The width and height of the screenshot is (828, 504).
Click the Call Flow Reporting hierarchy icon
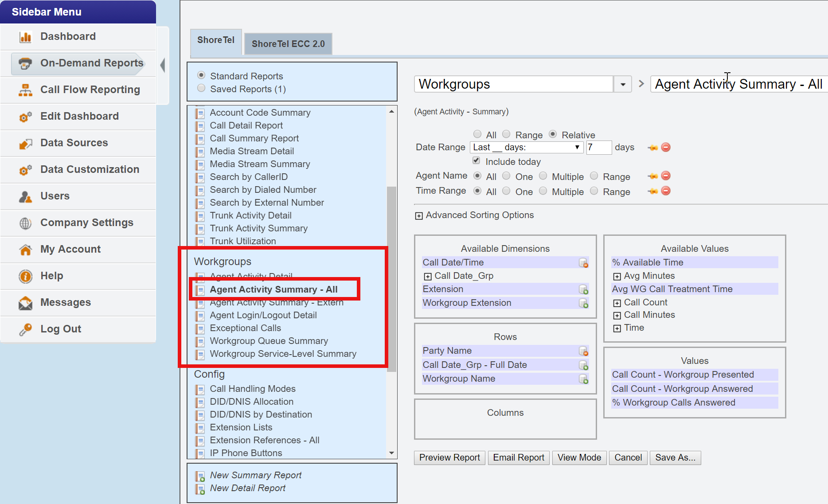25,90
